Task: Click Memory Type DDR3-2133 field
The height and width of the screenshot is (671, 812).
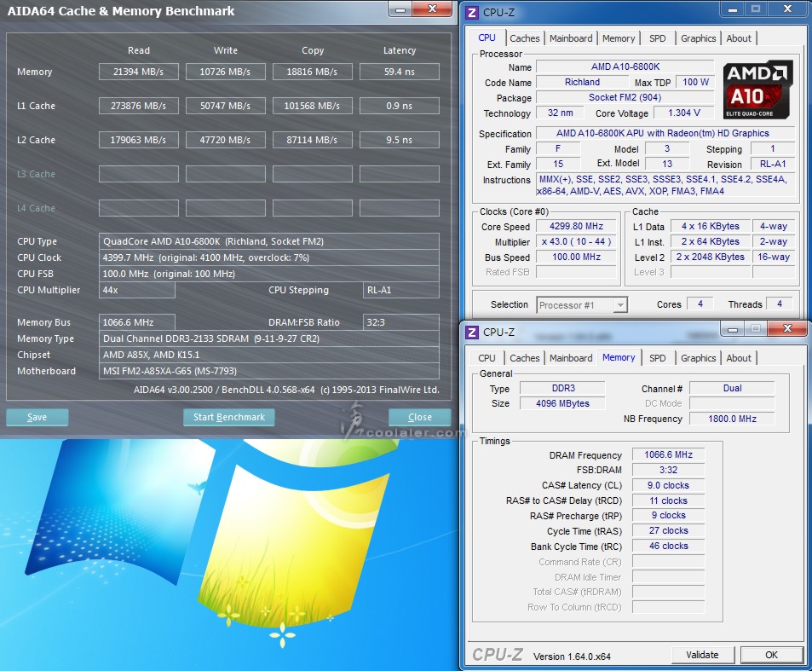Action: [268, 338]
